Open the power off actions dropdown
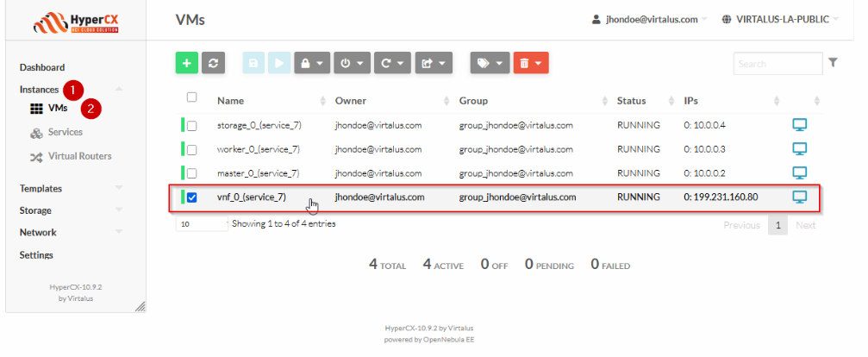Image resolution: width=868 pixels, height=357 pixels. [x=352, y=63]
